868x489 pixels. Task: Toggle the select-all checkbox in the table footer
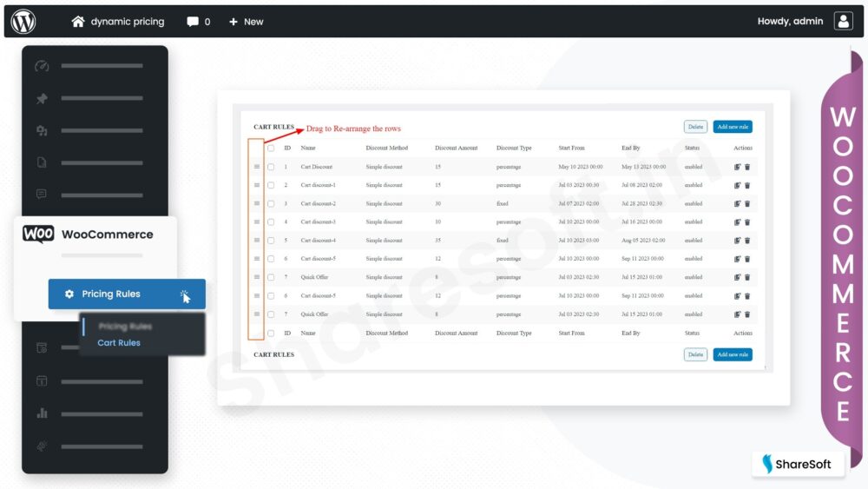(x=271, y=334)
